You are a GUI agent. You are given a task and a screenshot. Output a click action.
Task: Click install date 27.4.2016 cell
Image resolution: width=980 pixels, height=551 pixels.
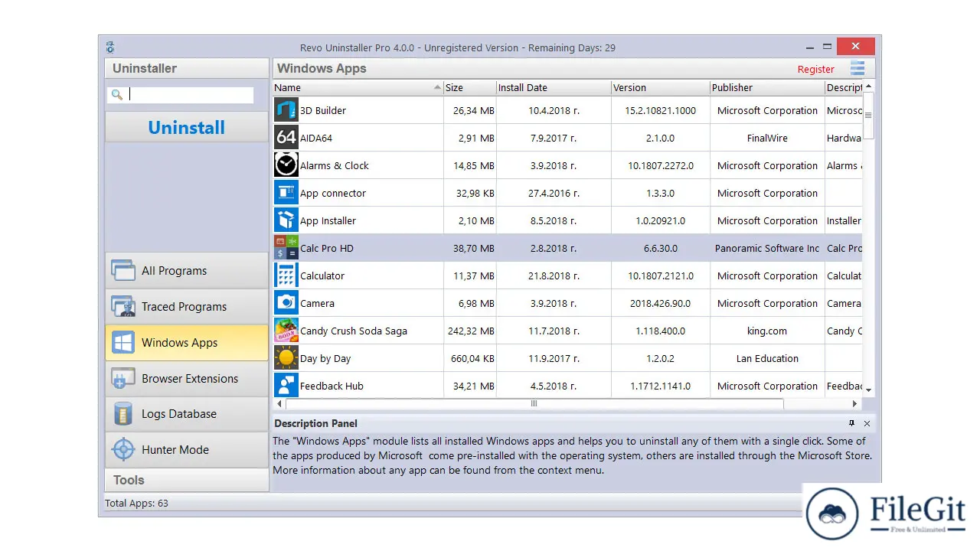[x=554, y=193]
